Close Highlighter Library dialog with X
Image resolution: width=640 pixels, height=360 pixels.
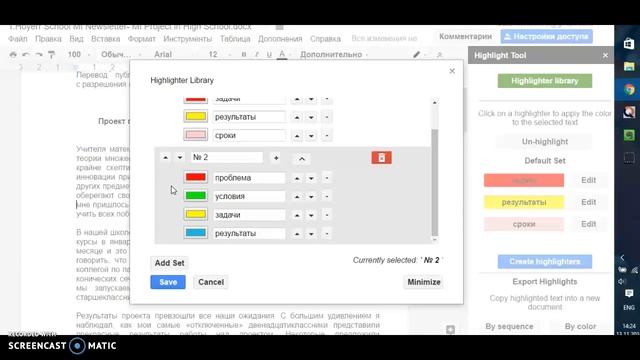click(452, 71)
